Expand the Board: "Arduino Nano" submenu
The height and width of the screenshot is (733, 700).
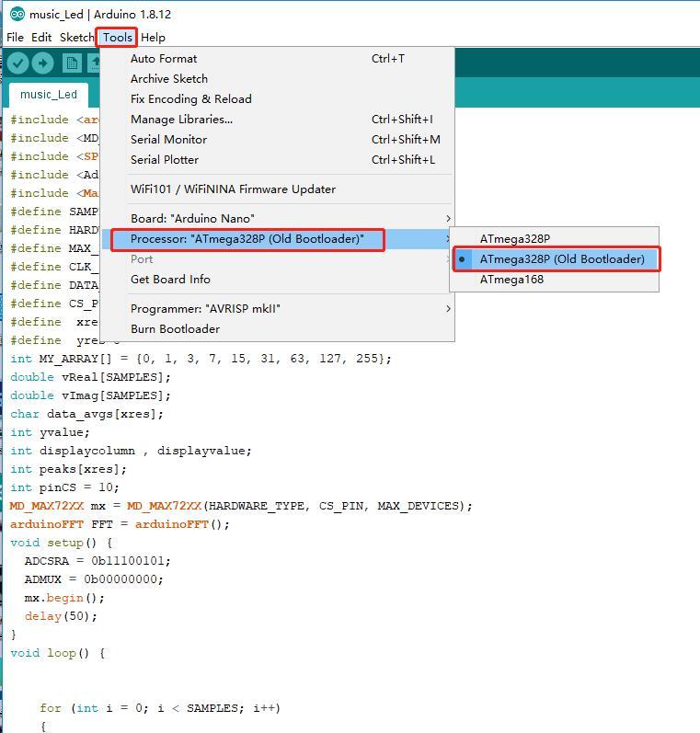pyautogui.click(x=277, y=219)
